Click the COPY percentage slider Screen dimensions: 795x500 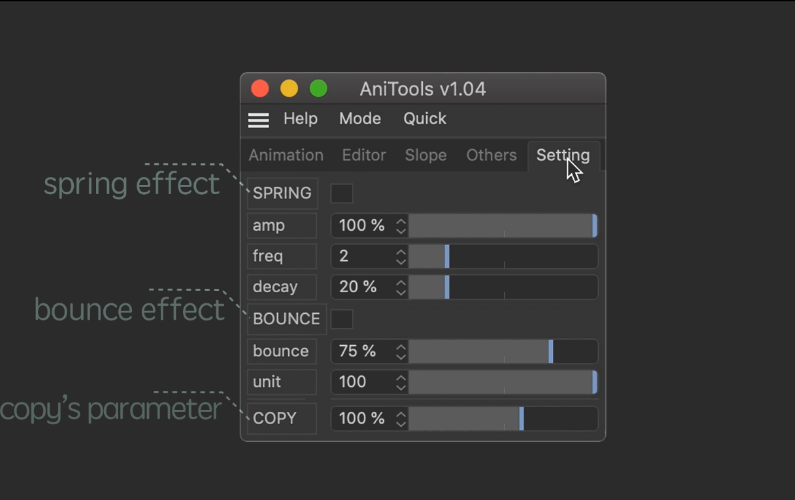[503, 419]
